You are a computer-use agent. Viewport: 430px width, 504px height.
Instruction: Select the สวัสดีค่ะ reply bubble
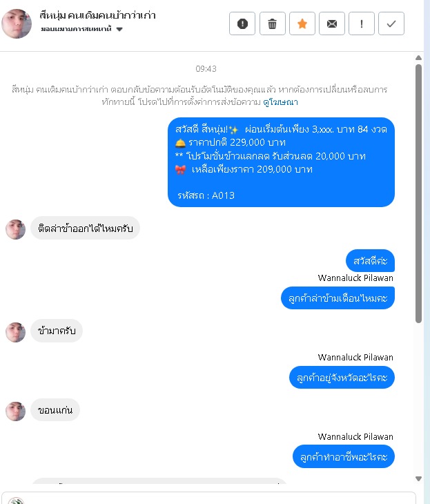pos(370,261)
